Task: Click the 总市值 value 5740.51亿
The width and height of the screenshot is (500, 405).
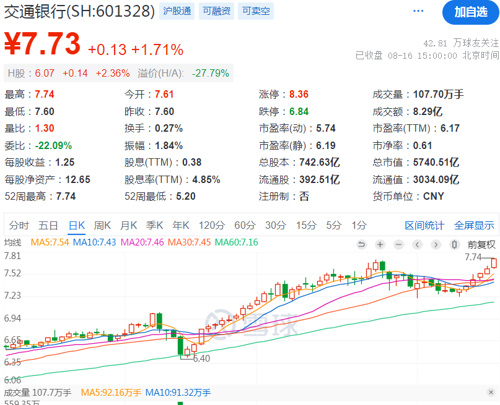Action: tap(436, 162)
